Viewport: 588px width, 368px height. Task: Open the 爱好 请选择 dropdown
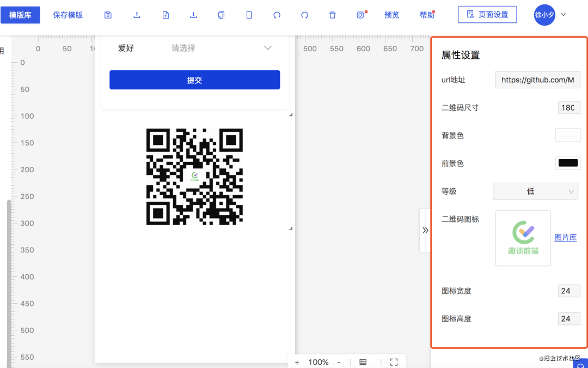click(x=221, y=48)
